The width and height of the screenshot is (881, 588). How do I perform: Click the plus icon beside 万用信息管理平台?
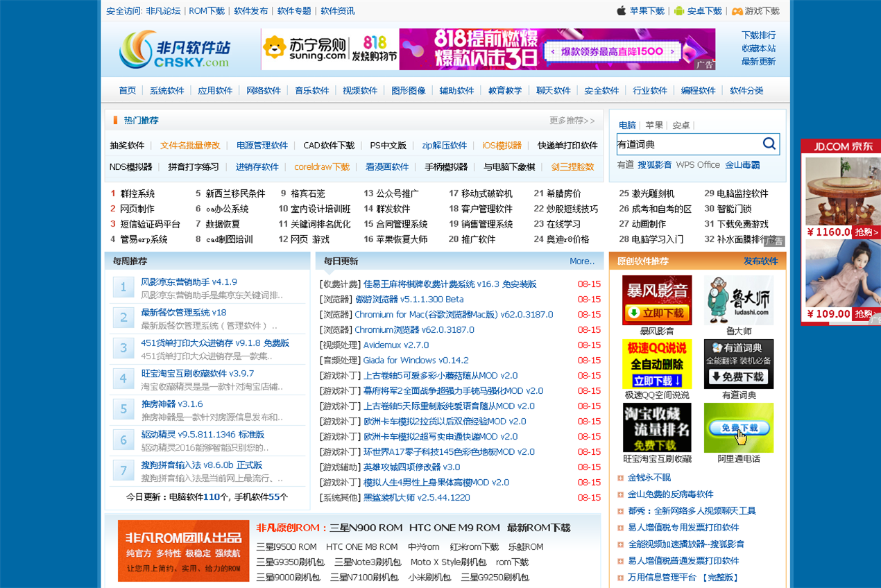(621, 577)
